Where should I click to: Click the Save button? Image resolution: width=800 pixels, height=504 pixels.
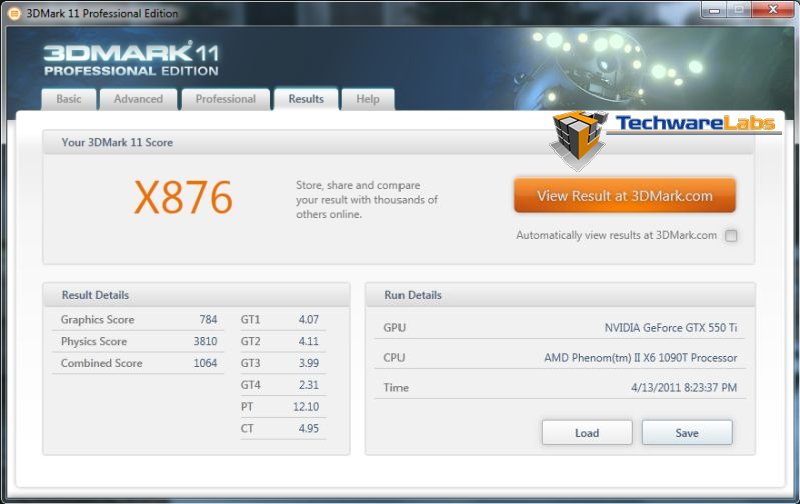click(687, 433)
